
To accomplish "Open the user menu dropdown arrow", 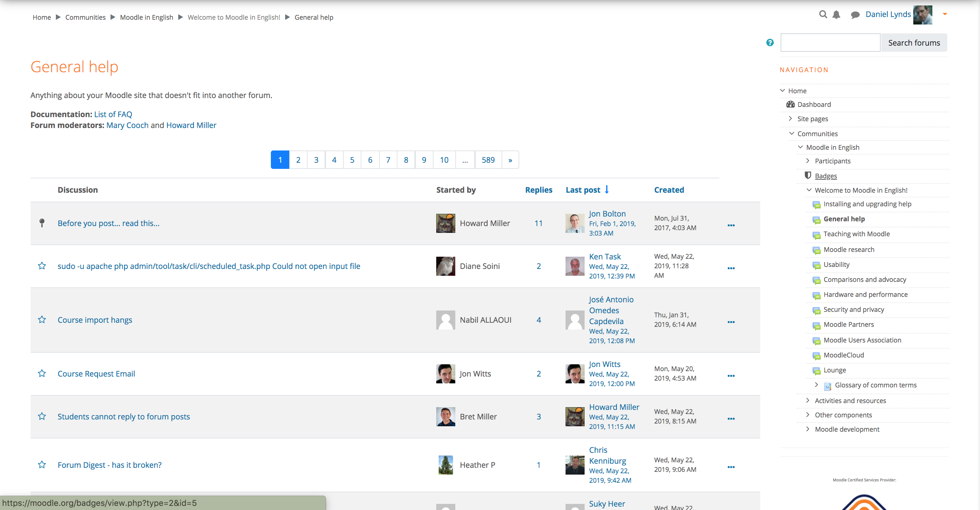I will point(945,14).
